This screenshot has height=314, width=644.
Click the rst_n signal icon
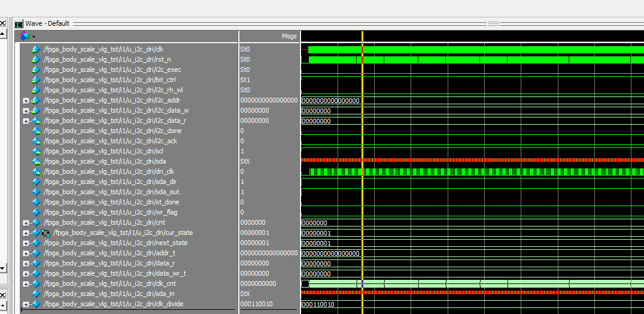[35, 59]
